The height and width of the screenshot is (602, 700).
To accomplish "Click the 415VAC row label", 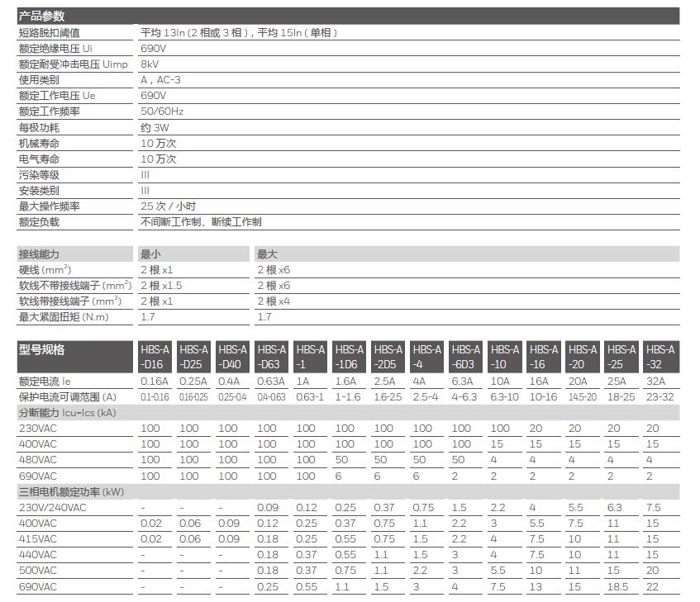I will 38,538.
